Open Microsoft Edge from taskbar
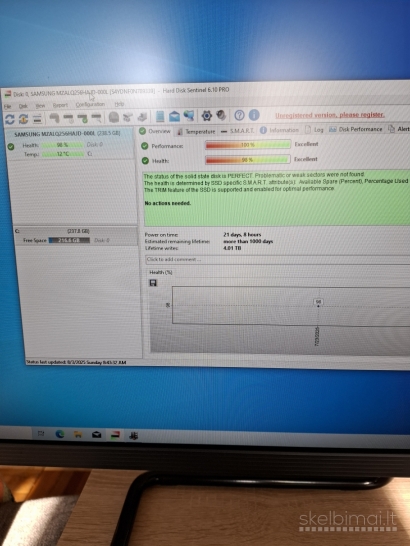 tap(60, 434)
